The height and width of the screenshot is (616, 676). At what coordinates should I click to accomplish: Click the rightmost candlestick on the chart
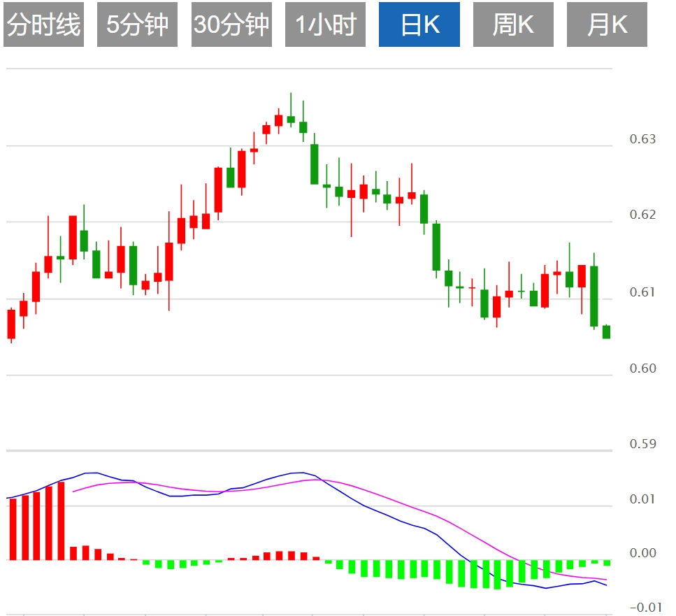pyautogui.click(x=606, y=332)
